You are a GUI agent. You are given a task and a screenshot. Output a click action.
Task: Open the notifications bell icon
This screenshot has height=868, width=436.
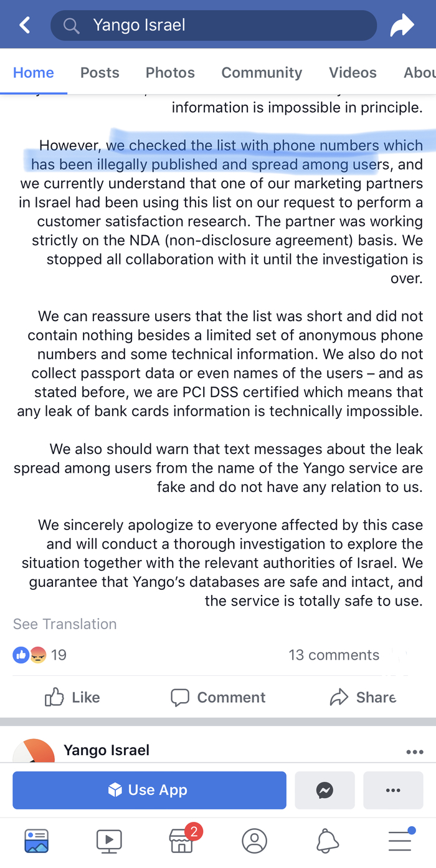pyautogui.click(x=328, y=841)
